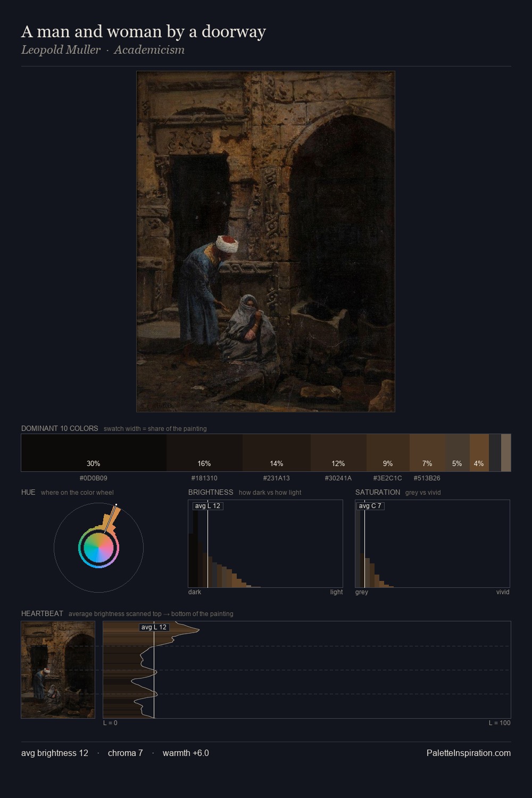The image size is (532, 798).
Task: Click the HEARTBEAT section heading
Action: click(x=42, y=613)
